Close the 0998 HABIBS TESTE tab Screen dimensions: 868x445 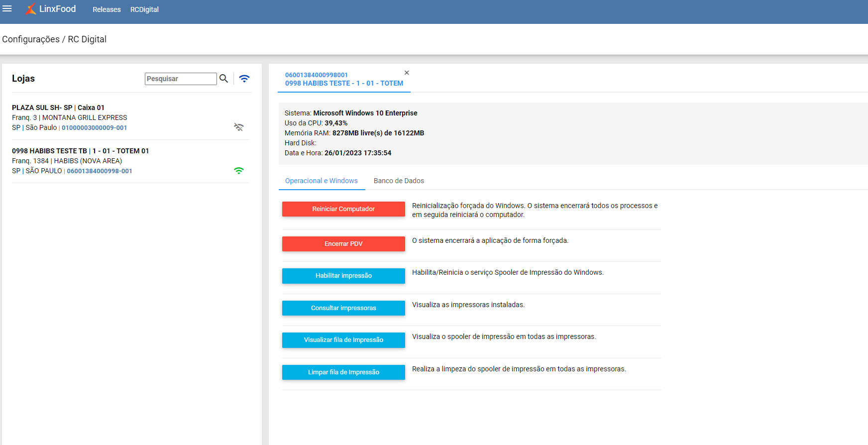(407, 73)
